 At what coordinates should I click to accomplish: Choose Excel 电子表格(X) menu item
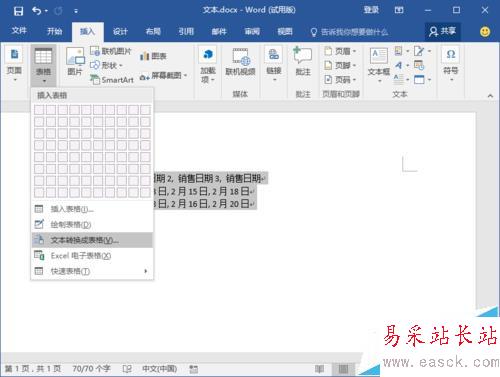(x=92, y=256)
